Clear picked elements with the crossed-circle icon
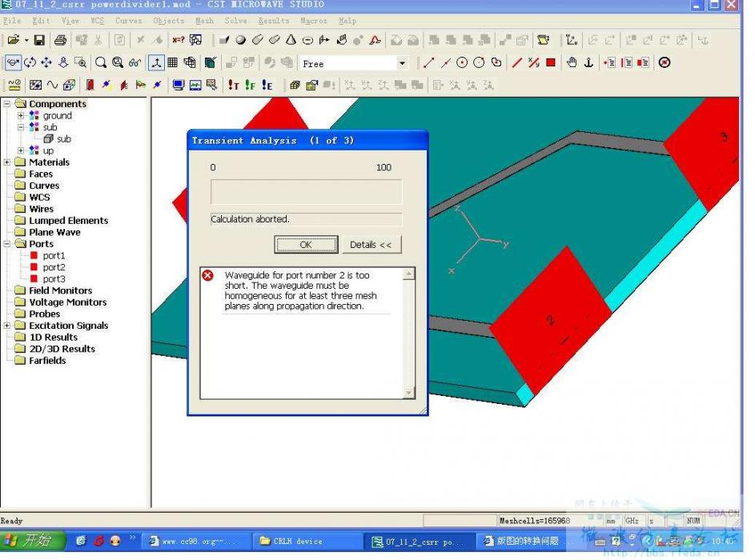Viewport: 755px width, 560px height. (665, 62)
